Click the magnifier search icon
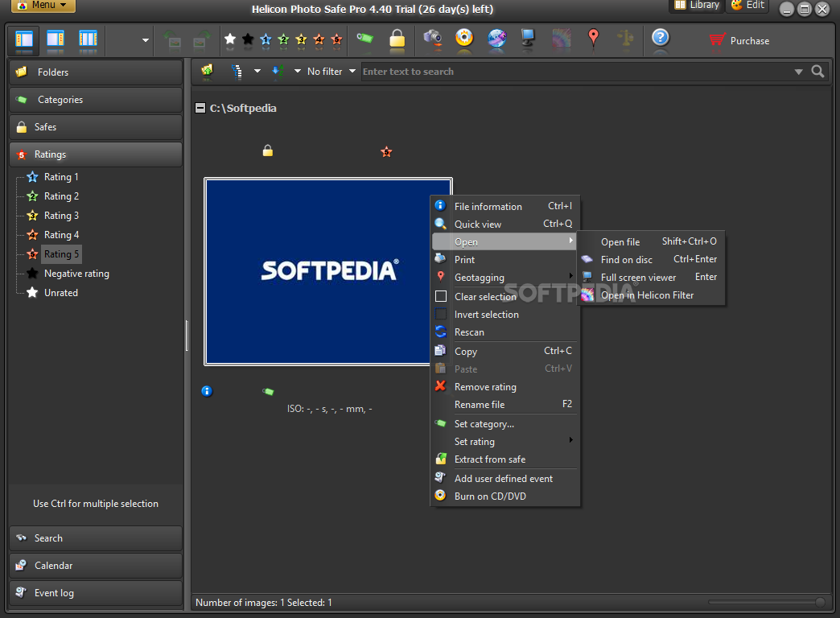Viewport: 840px width, 618px height. [817, 72]
